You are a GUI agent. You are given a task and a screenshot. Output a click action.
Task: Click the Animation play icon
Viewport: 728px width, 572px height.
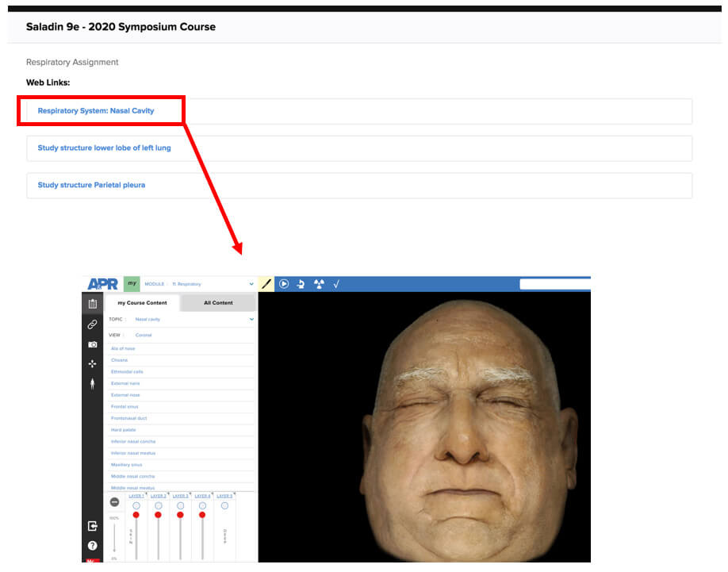coord(284,284)
